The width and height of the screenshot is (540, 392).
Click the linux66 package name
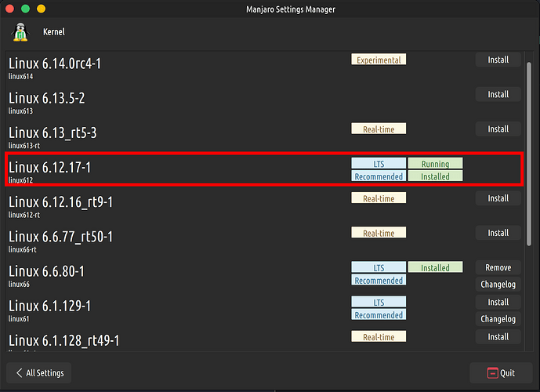point(19,284)
